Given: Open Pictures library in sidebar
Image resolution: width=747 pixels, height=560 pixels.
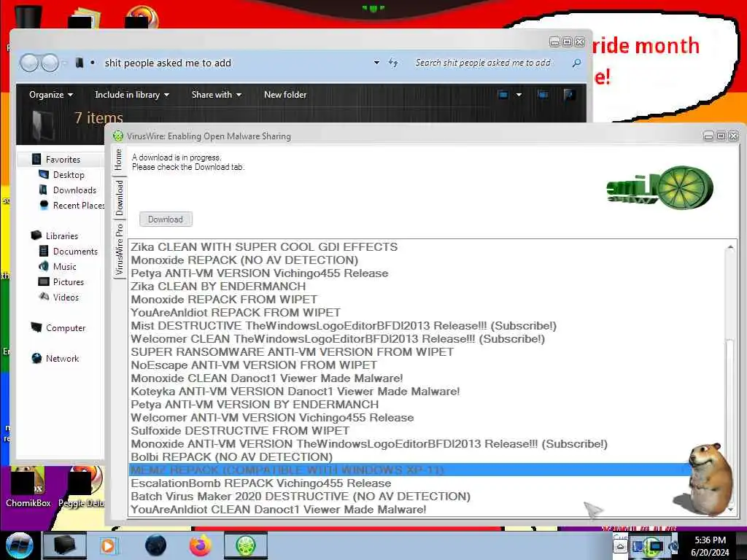Looking at the screenshot, I should 68,282.
